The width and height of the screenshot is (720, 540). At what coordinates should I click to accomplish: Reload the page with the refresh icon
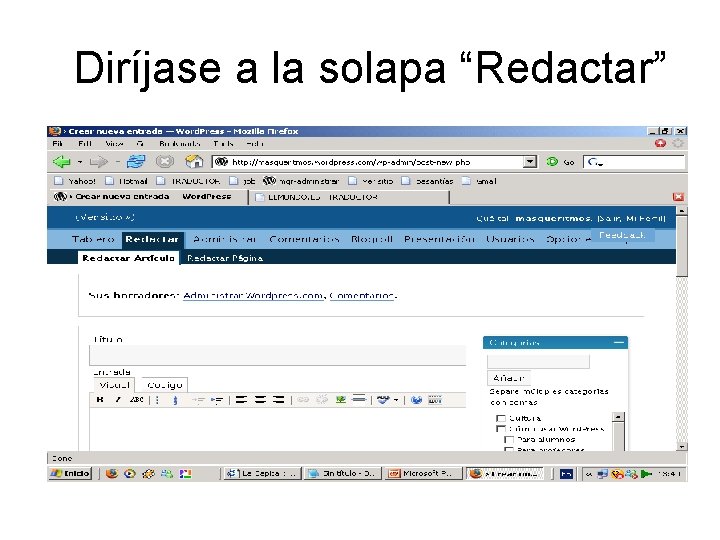pyautogui.click(x=136, y=162)
